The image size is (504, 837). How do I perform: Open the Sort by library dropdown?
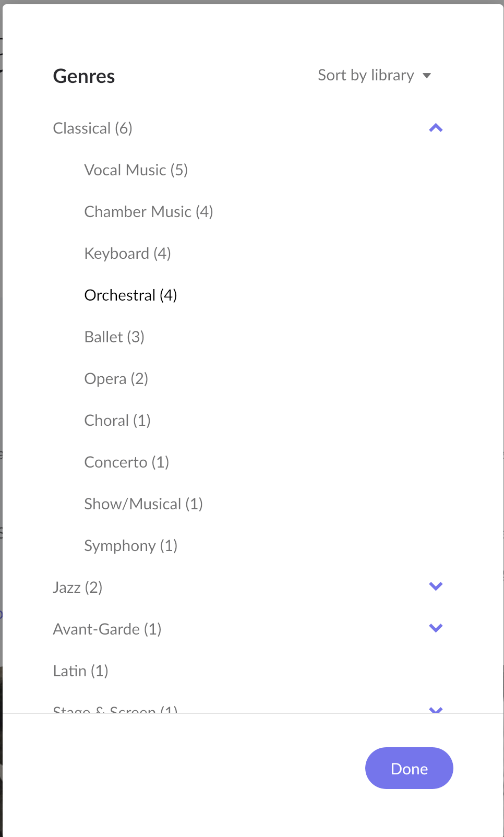(375, 75)
